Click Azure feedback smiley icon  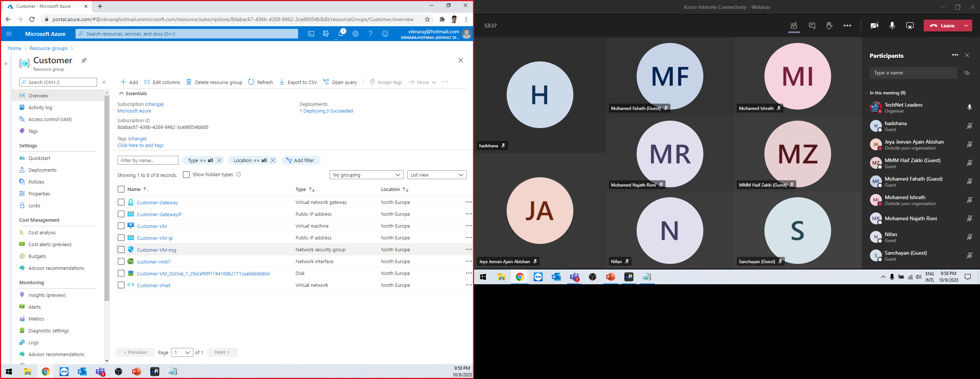[x=385, y=34]
